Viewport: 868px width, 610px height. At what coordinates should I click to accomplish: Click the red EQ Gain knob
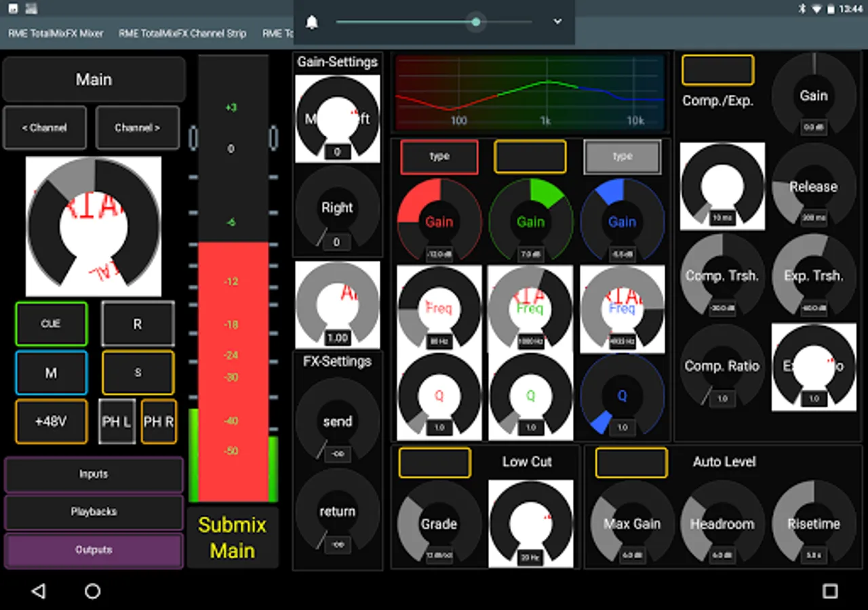tap(439, 221)
